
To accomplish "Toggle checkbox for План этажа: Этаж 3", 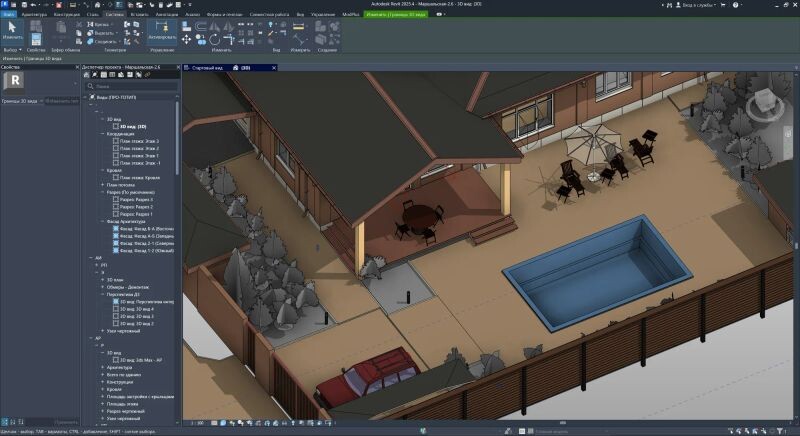I will coord(116,141).
